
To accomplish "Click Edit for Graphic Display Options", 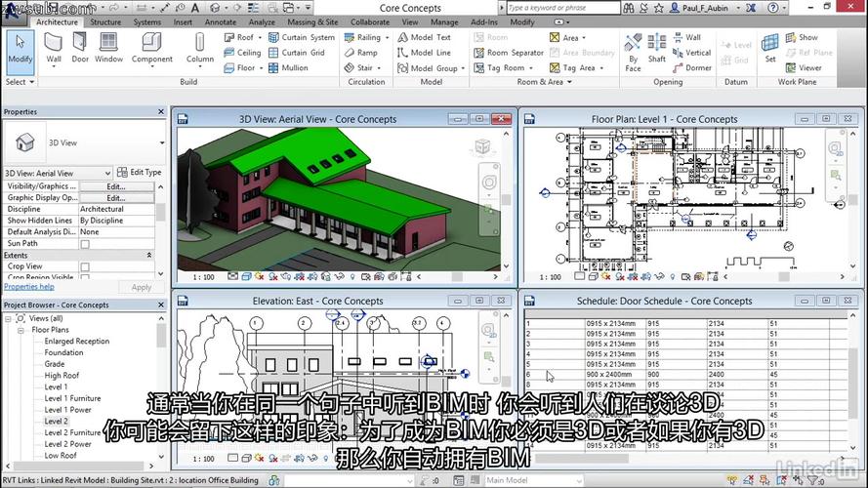I will coord(116,197).
